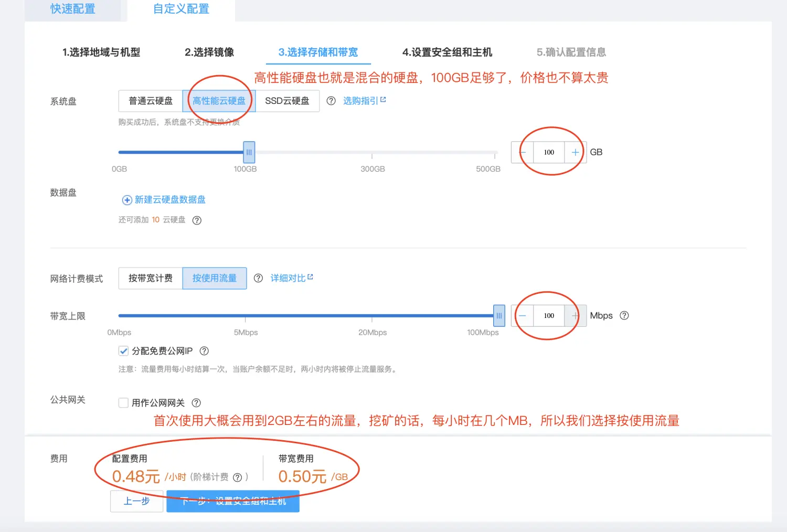Check the 用作公网网关 checkbox

click(123, 403)
